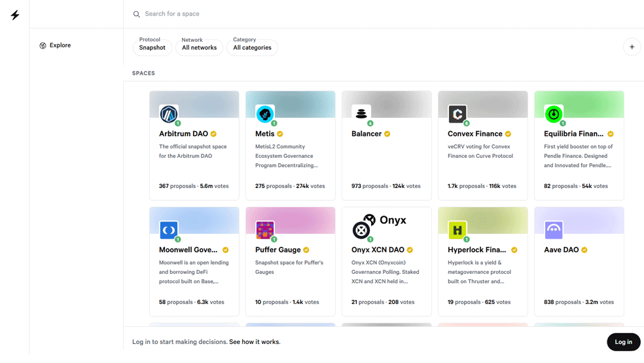Screen dimensions: 644x363
Task: Open the Convex Finance space title
Action: click(475, 134)
